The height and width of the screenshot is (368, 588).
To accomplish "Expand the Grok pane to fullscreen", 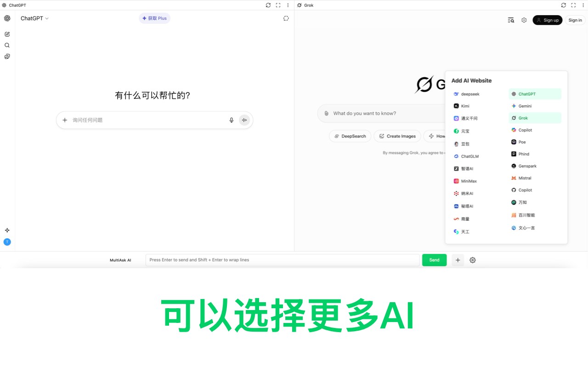I will pyautogui.click(x=573, y=5).
